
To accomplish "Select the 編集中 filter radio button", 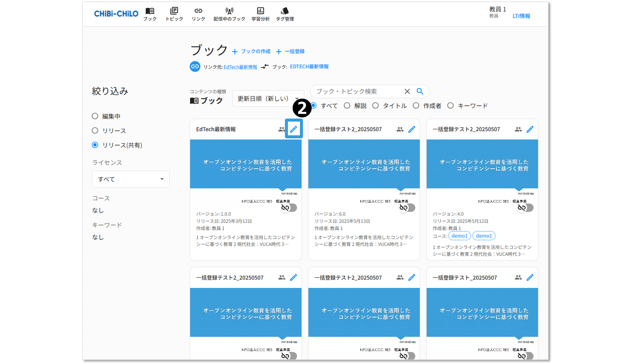I will (95, 116).
